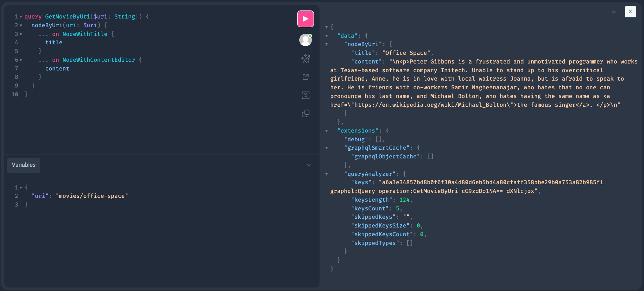Click the GetMovieByUri operation name
The width and height of the screenshot is (644, 291).
(67, 16)
